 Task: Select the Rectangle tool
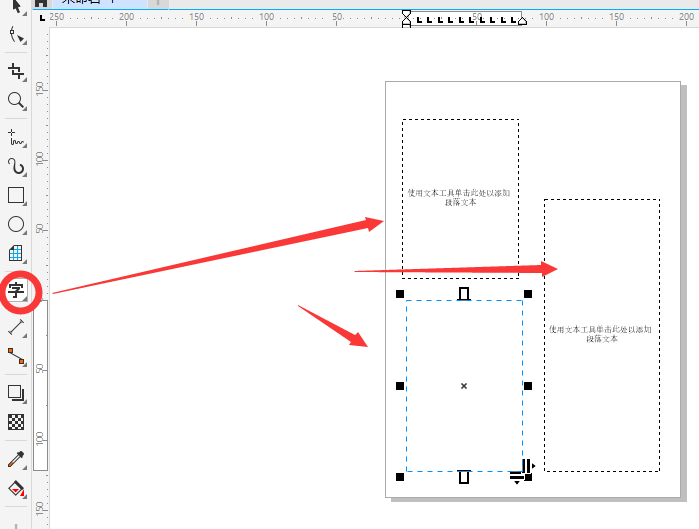click(16, 195)
